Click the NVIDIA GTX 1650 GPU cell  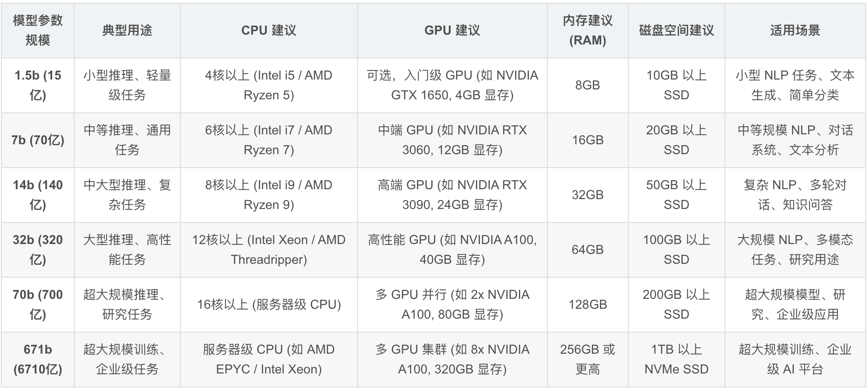tap(452, 85)
